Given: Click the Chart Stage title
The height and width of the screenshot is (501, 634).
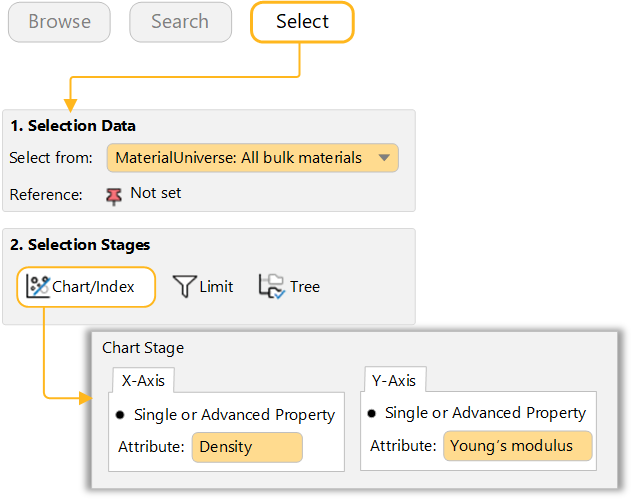Looking at the screenshot, I should 143,348.
